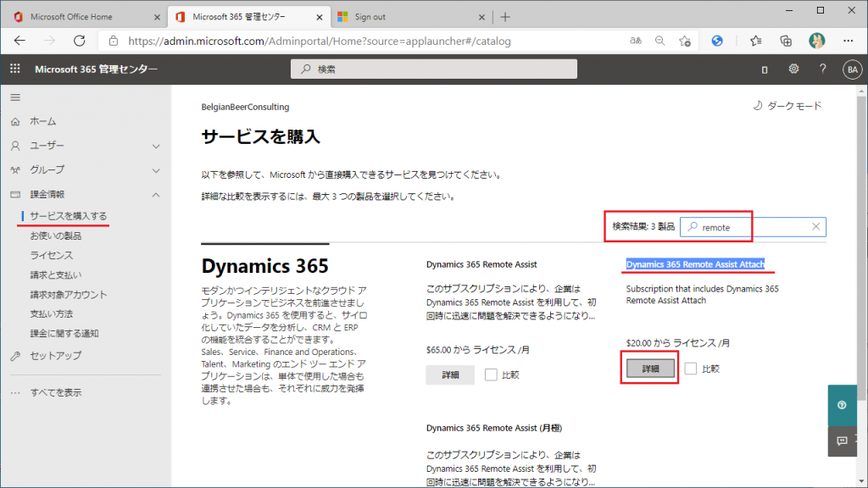Open サービスを購入する in the sidebar
This screenshot has width=868, height=488.
pyautogui.click(x=68, y=216)
